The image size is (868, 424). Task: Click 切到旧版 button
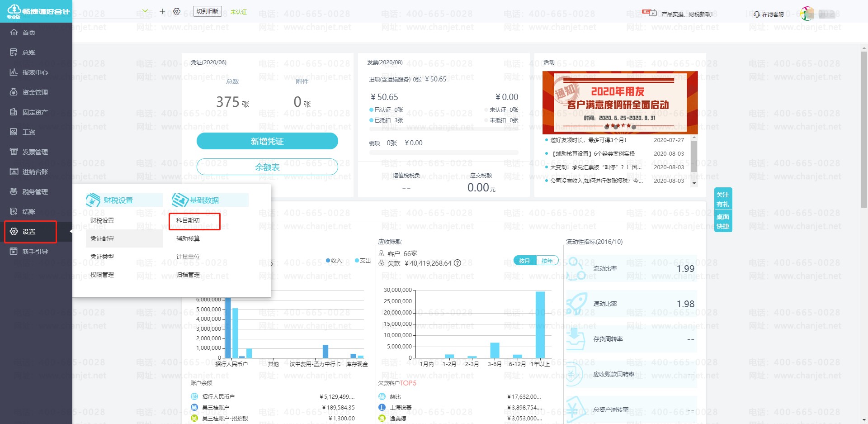(x=208, y=11)
